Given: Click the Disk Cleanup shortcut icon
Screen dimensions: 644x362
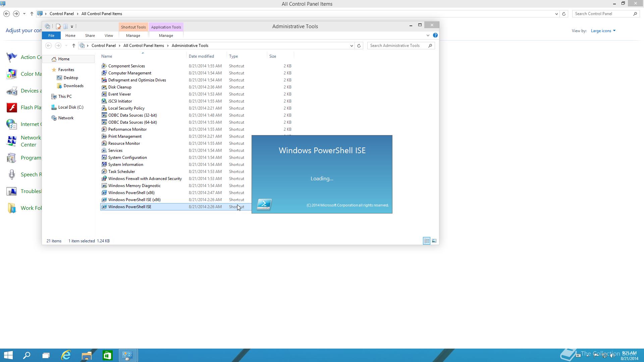Looking at the screenshot, I should tap(104, 87).
